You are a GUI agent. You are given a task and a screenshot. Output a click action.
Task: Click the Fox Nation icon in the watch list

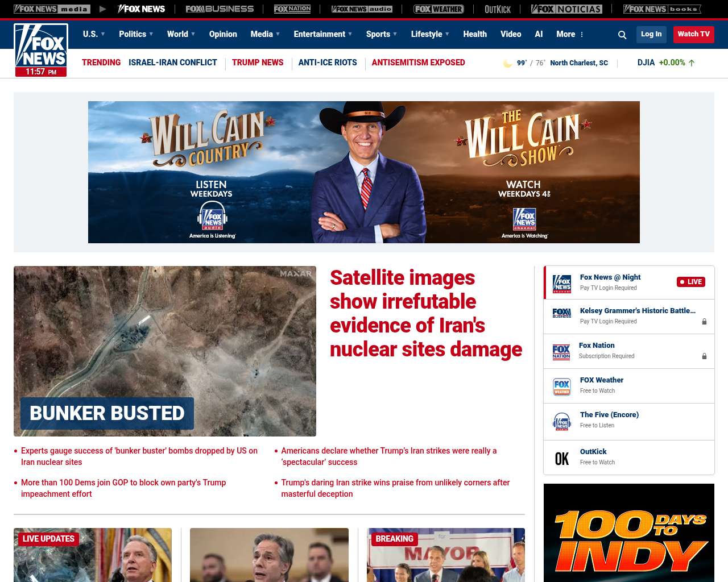[561, 352]
